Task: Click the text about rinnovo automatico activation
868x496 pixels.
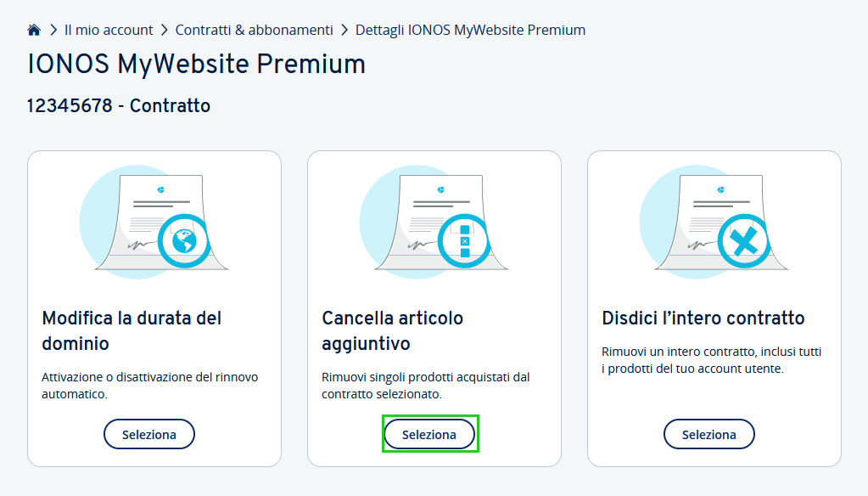Action: tap(150, 385)
